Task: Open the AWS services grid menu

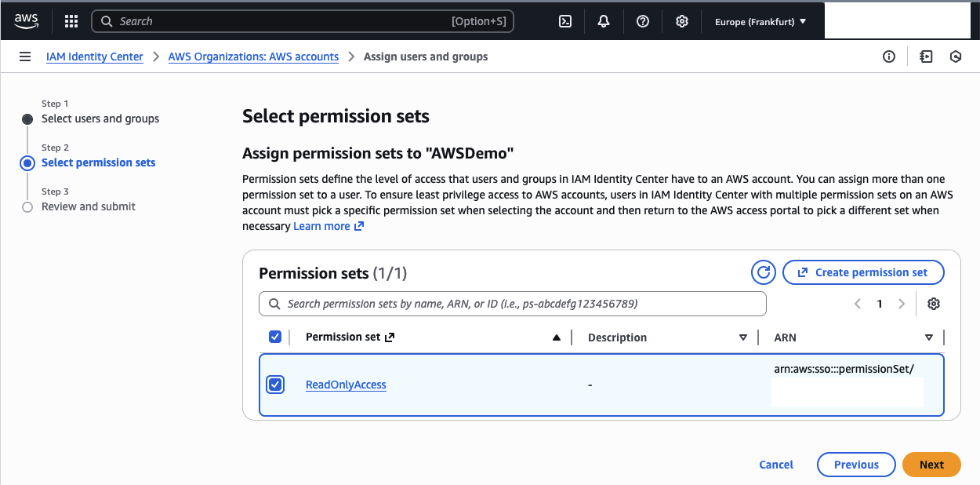Action: [x=71, y=21]
